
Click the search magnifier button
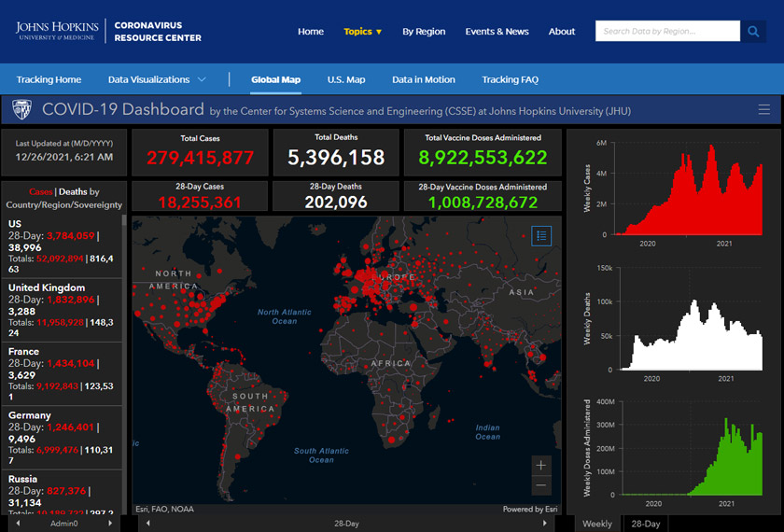[753, 32]
